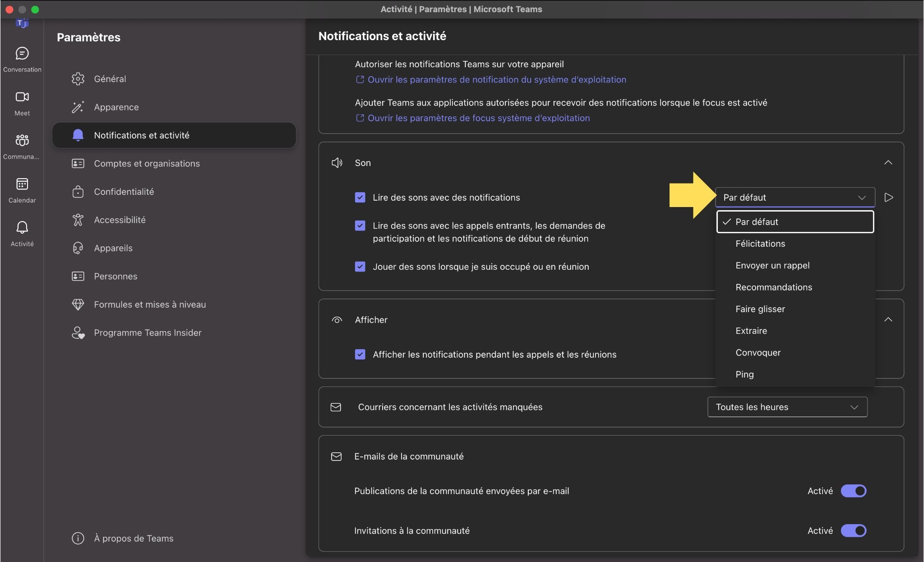
Task: Click the Teams logo icon at top left
Action: click(x=22, y=23)
